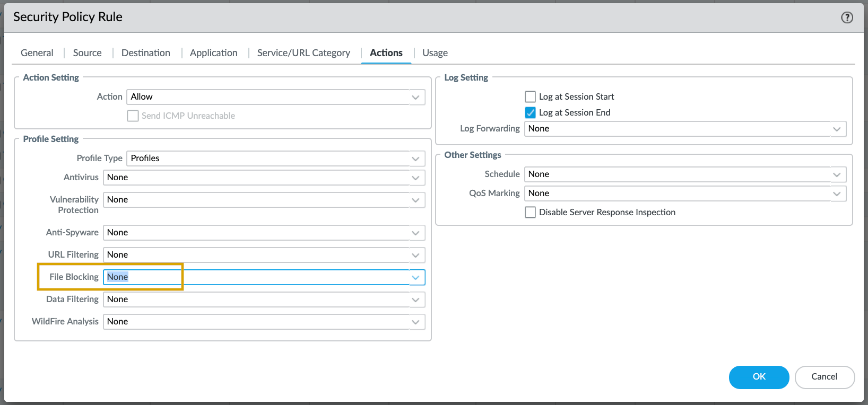Switch to the Source tab
This screenshot has height=405, width=868.
[x=87, y=53]
